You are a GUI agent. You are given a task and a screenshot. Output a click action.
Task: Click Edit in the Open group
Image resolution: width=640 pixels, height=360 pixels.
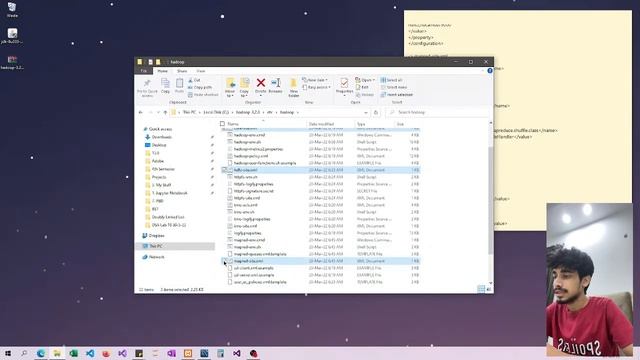362,87
